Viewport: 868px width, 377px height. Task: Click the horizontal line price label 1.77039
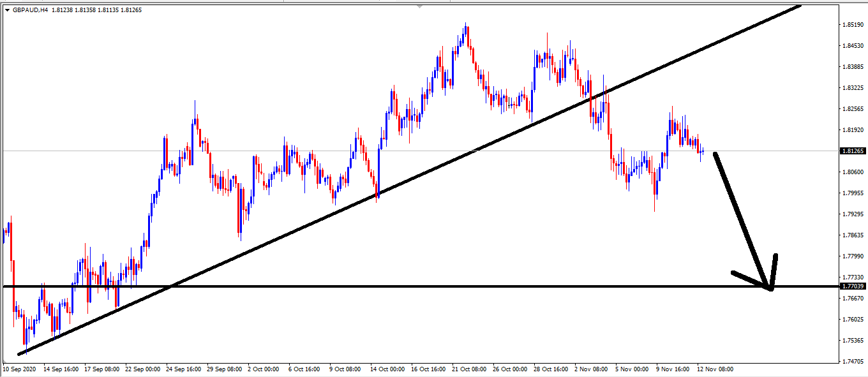coord(853,286)
